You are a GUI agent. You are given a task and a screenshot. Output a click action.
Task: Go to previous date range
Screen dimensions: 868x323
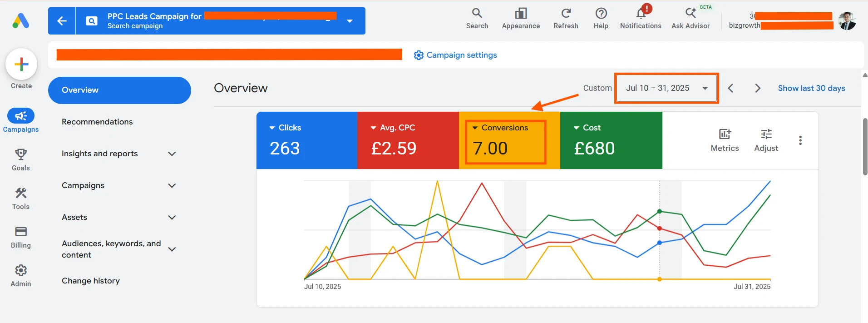[730, 88]
